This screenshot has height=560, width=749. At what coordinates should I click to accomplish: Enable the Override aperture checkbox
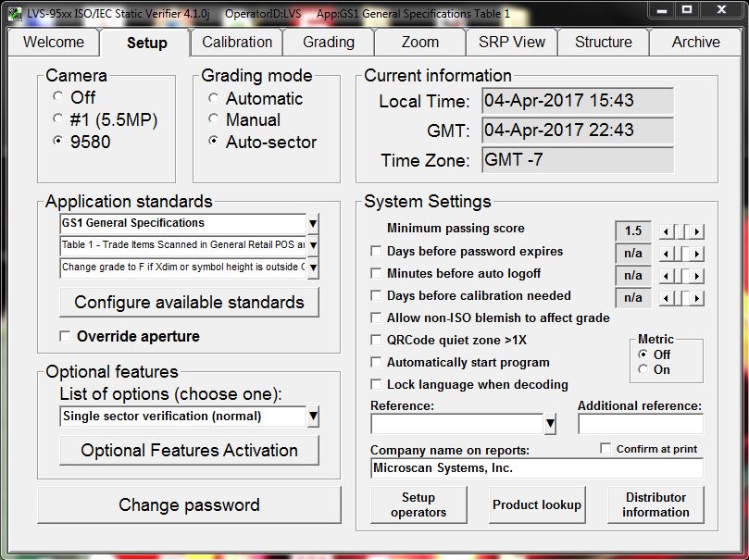pyautogui.click(x=65, y=336)
